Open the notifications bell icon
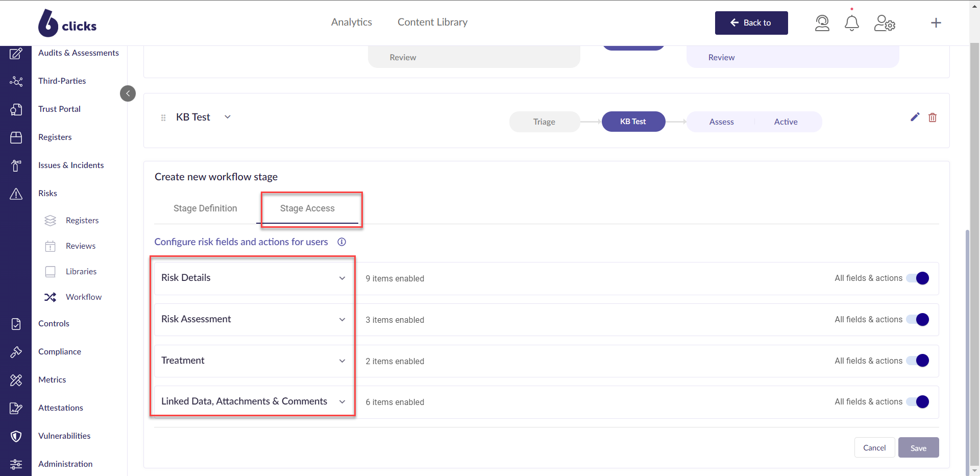 [851, 22]
